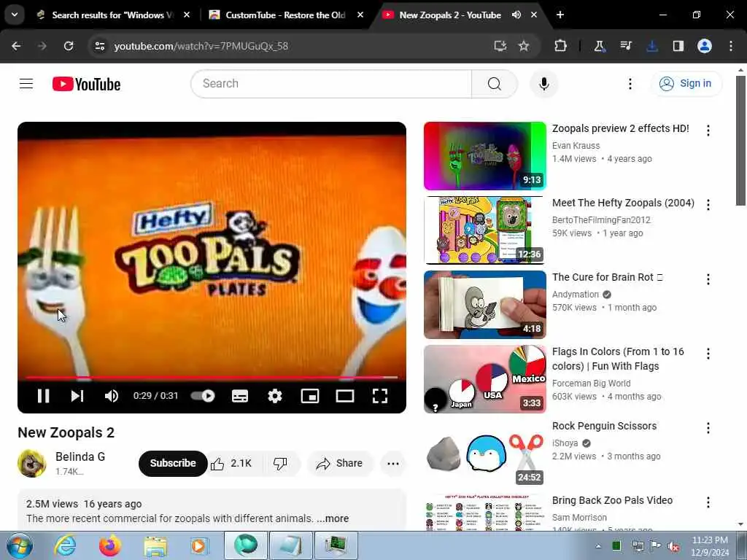Play The Cure for Brain Rot thumbnail
This screenshot has width=747, height=560.
coord(484,305)
